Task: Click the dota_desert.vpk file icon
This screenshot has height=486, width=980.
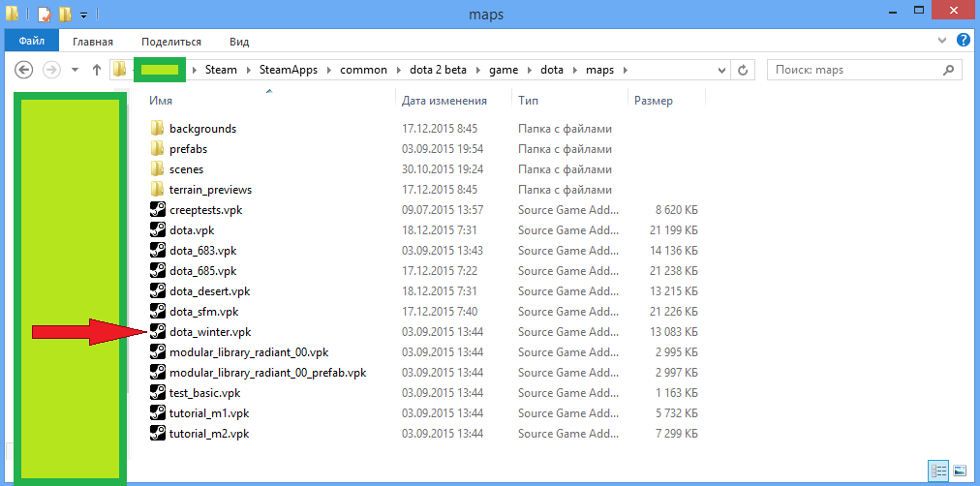Action: pos(157,291)
